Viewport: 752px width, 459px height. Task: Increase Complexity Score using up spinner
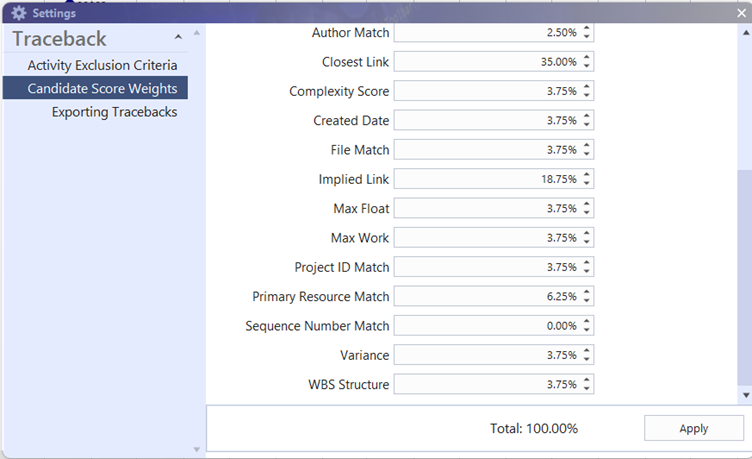coord(587,87)
